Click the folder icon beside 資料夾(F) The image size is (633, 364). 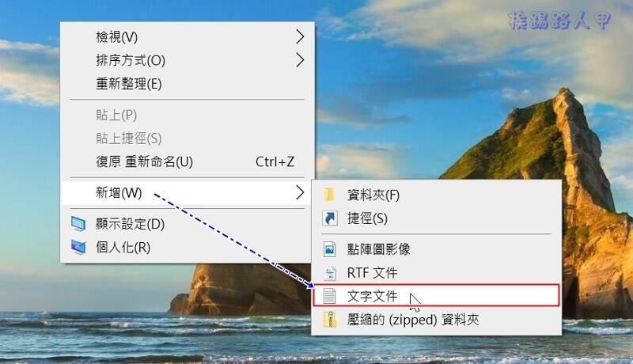[x=329, y=195]
